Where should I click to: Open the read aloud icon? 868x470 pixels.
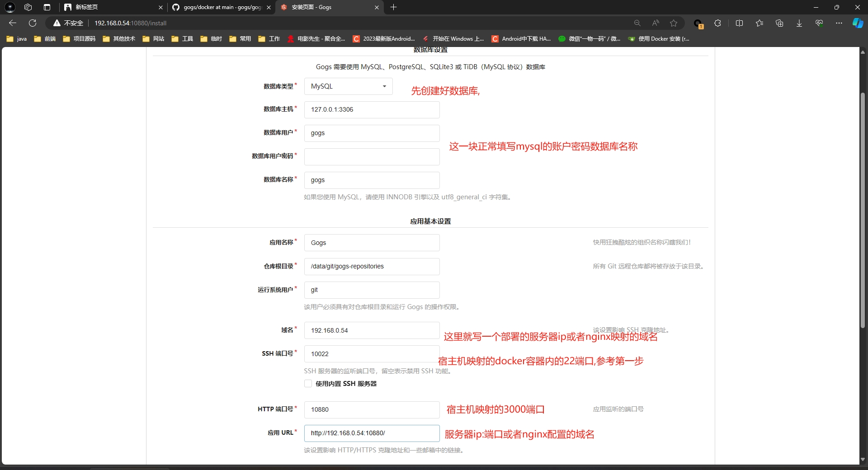click(656, 23)
